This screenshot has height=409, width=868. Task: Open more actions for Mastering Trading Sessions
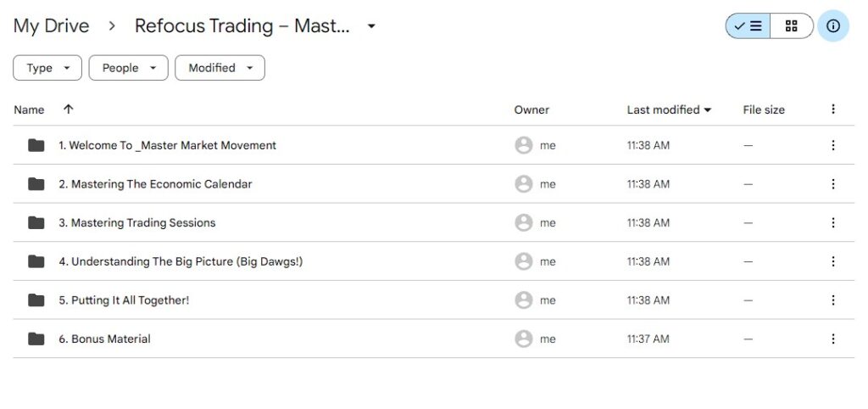coord(833,222)
